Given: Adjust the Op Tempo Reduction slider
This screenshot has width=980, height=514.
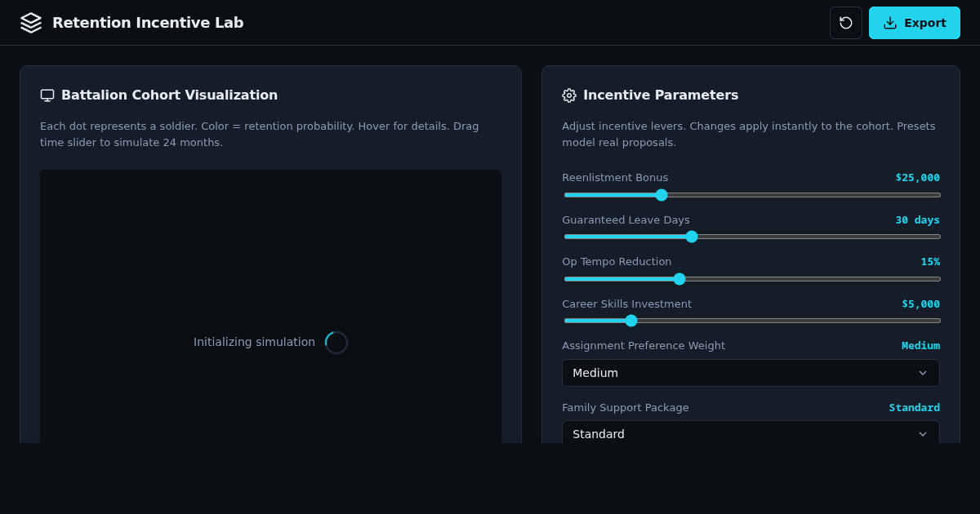Looking at the screenshot, I should (752, 279).
